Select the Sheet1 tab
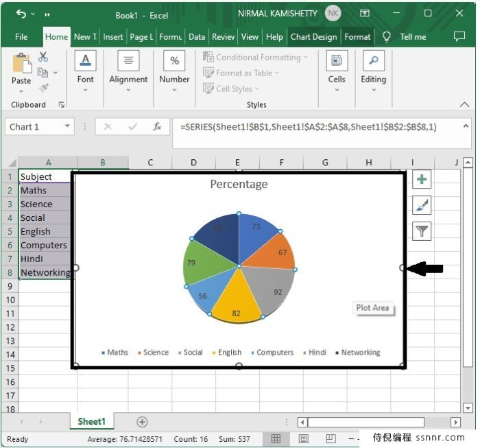480x448 pixels. tap(91, 422)
